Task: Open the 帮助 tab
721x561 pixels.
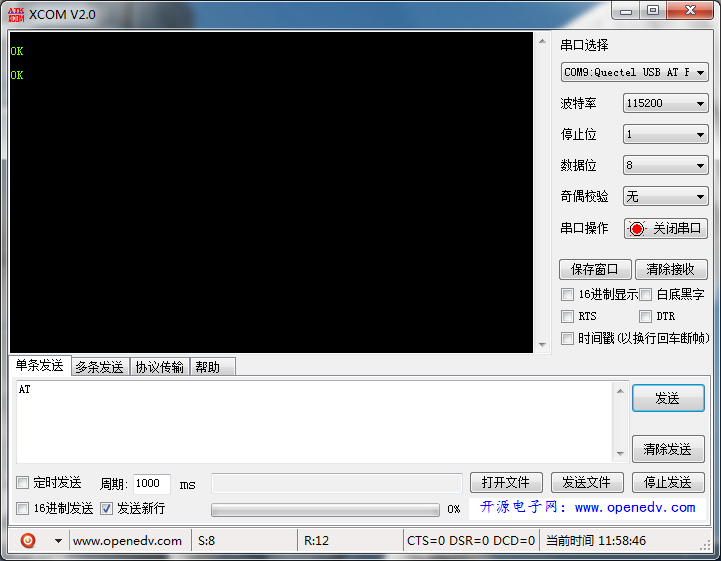Action: (212, 367)
